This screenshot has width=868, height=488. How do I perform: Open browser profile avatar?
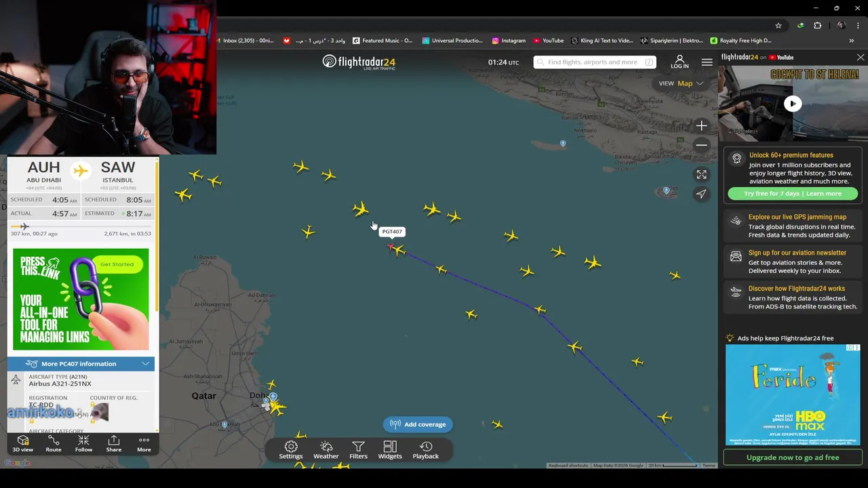[841, 26]
